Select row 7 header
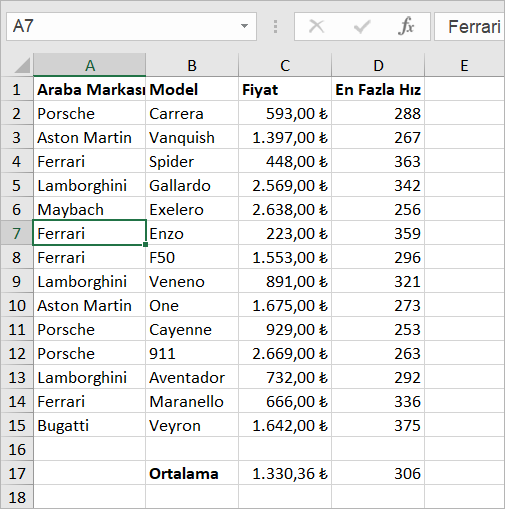This screenshot has width=505, height=509. tap(17, 233)
